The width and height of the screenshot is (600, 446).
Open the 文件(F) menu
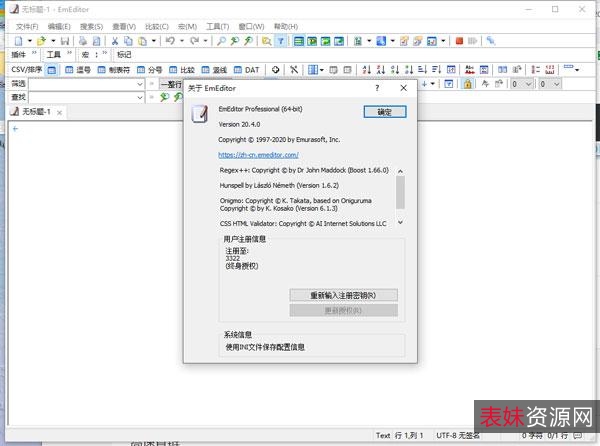click(27, 26)
